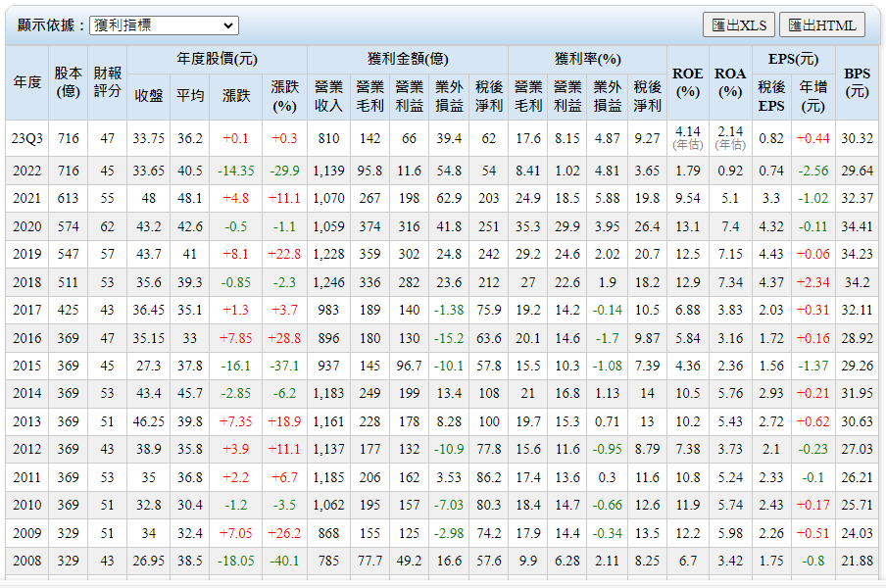Click the ROE(%) column header
The height and width of the screenshot is (588, 886).
pyautogui.click(x=688, y=82)
